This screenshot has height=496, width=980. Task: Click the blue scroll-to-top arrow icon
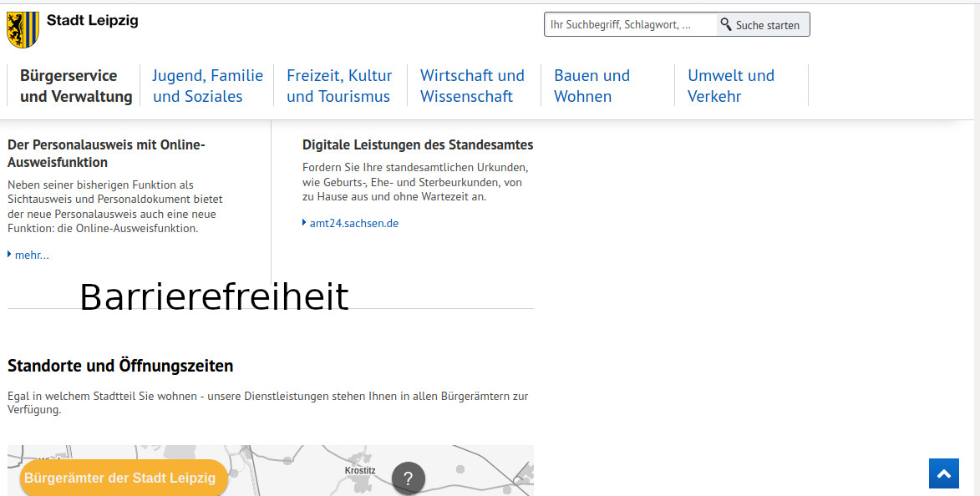[943, 473]
